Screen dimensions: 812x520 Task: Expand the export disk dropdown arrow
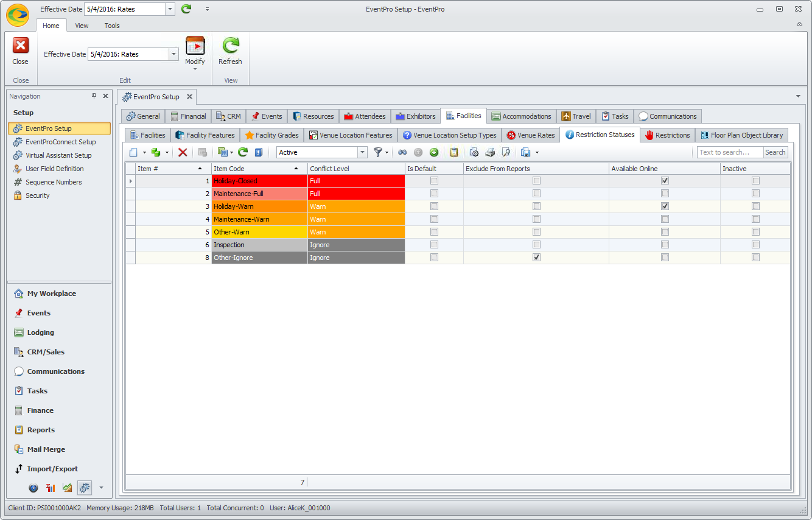tap(537, 153)
